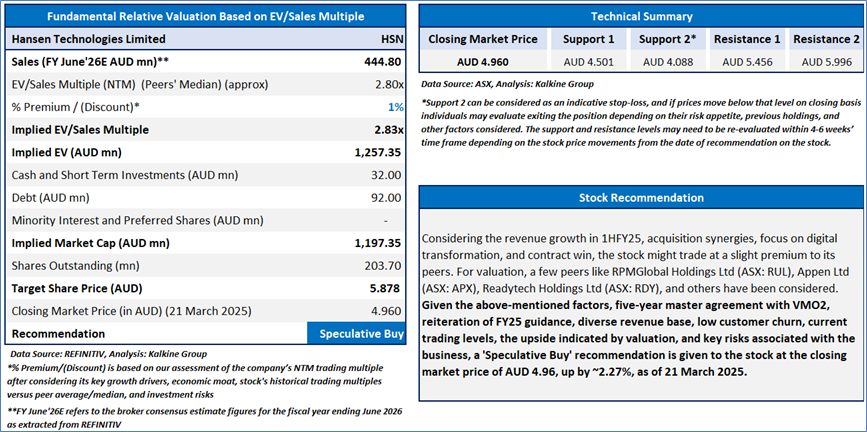This screenshot has width=867, height=432.
Task: Click the 'Stock Recommendation' header
Action: tap(641, 197)
